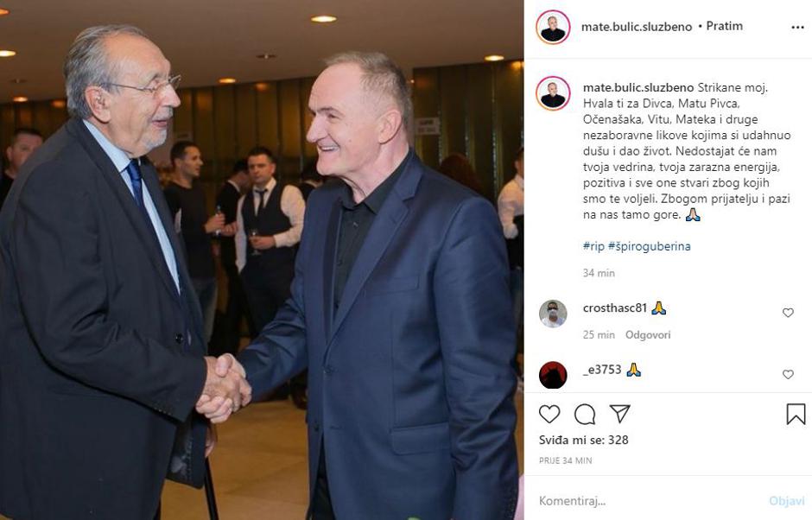The width and height of the screenshot is (812, 520).
Task: Open the #špiroguberina hashtag
Action: [650, 246]
